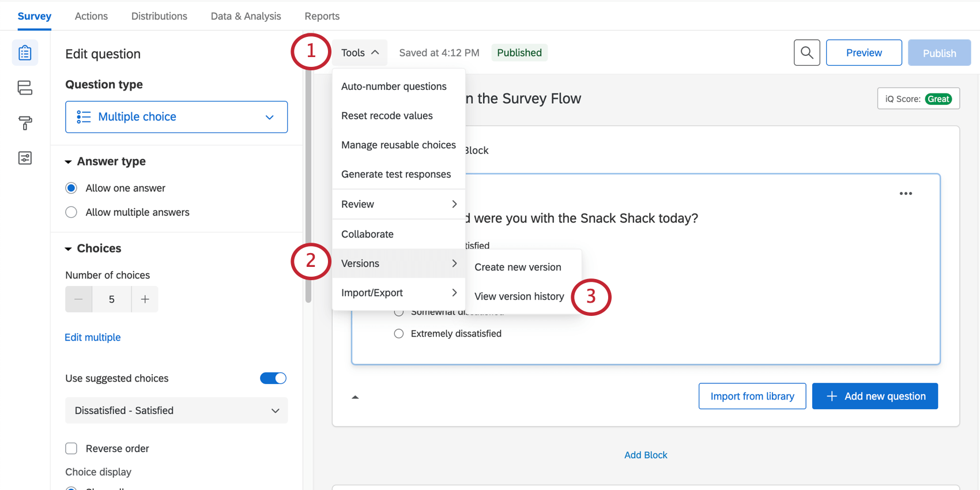Collapse the Answer type section
Image resolution: width=980 pixels, height=490 pixels.
69,162
